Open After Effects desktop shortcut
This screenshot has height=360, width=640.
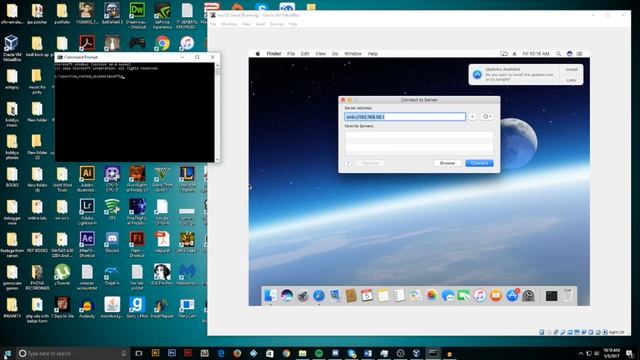point(87,244)
